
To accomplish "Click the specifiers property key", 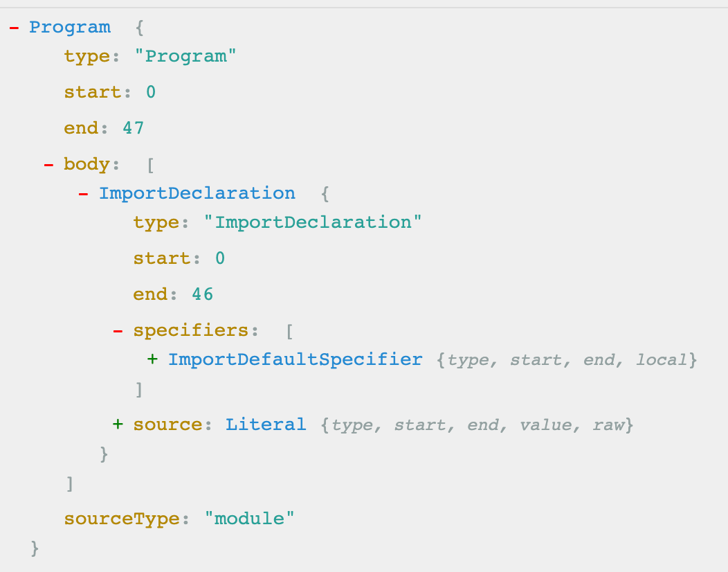I will pos(190,331).
